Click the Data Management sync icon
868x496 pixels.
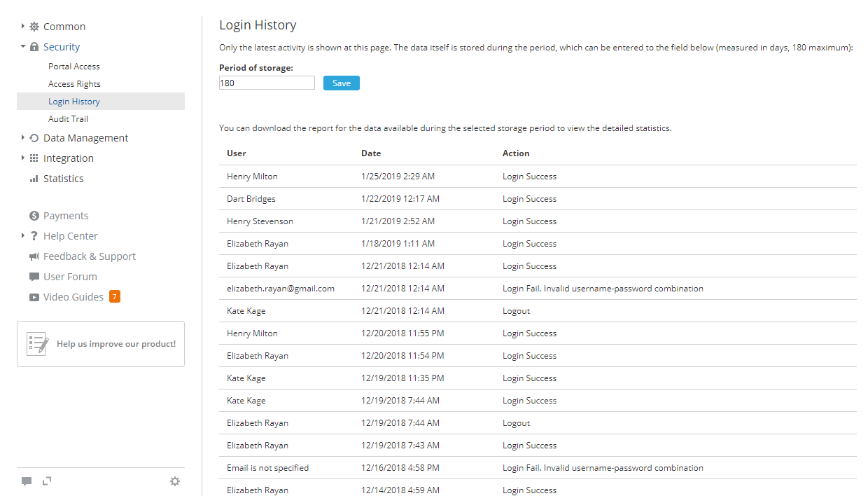coord(34,137)
